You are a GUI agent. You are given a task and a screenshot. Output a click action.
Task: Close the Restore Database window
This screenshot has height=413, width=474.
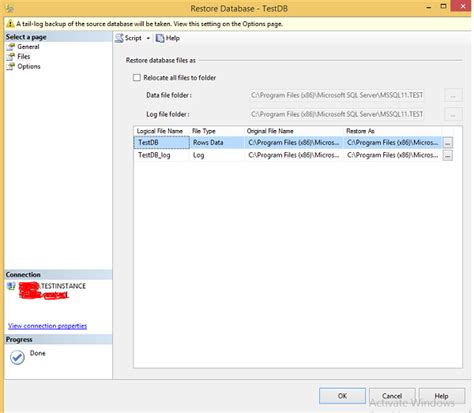(x=463, y=6)
